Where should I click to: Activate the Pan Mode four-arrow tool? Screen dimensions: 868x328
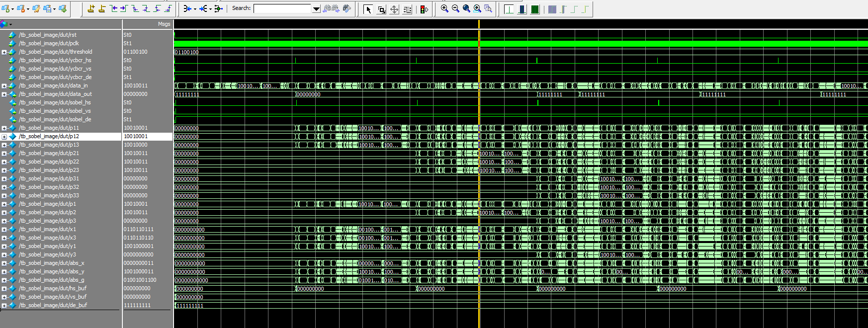[394, 9]
